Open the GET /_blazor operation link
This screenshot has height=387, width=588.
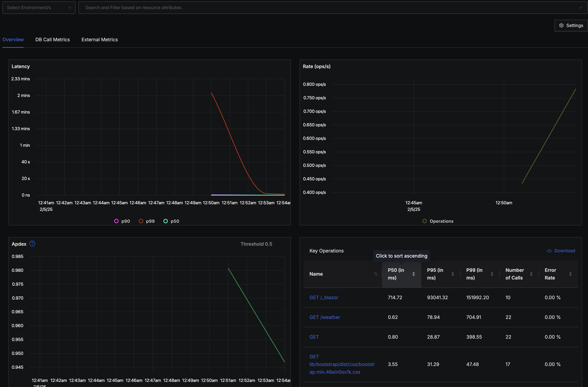(x=323, y=298)
